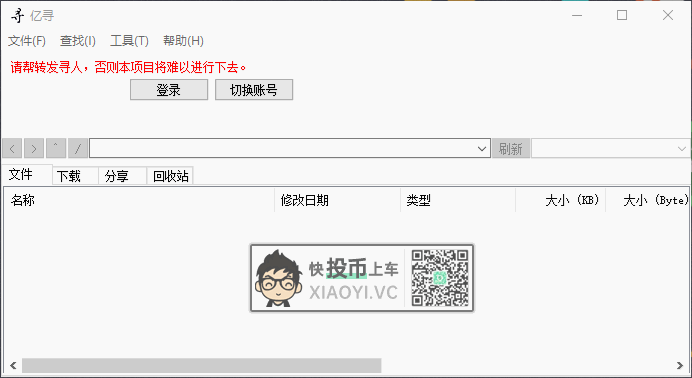Minimize the 亿寻 window

577,15
